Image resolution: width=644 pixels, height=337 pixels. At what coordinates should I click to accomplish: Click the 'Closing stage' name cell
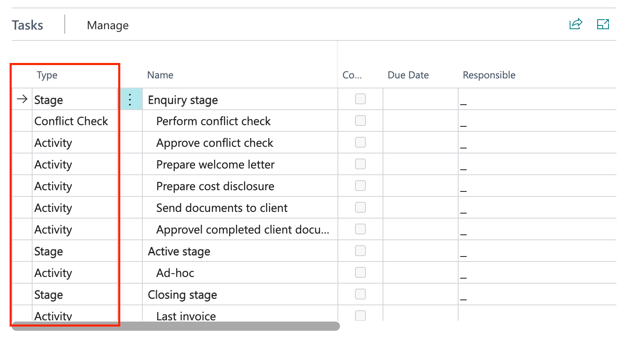pyautogui.click(x=240, y=294)
